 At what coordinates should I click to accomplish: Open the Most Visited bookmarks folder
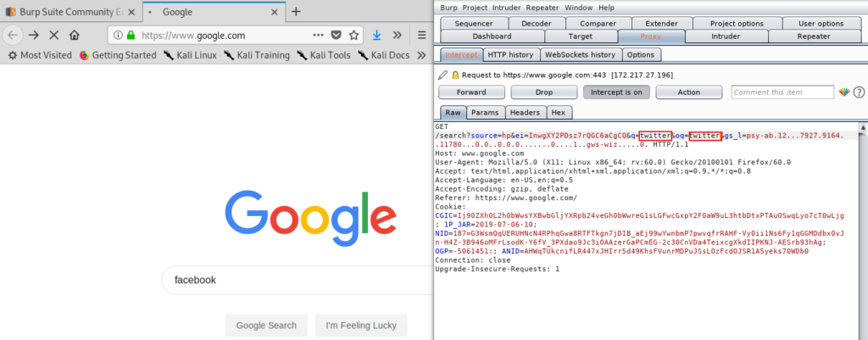[39, 55]
